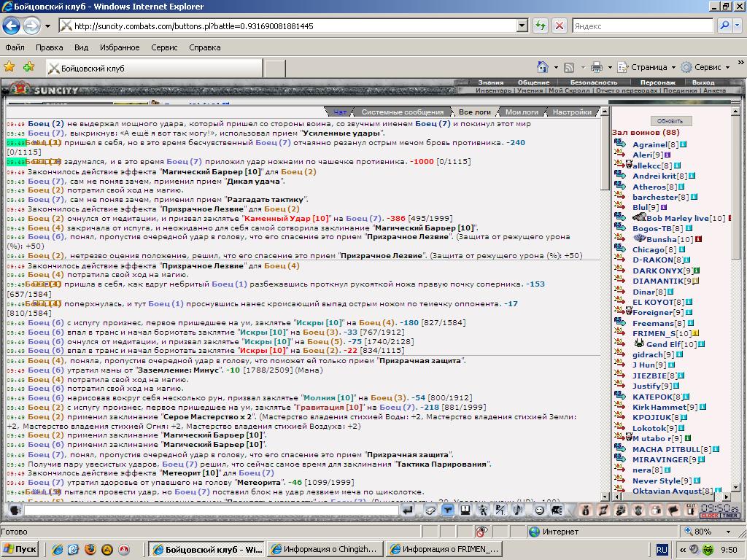The width and height of the screenshot is (747, 560).
Task: Click the info icon next to FRIMEN_S
Action: coord(696,333)
